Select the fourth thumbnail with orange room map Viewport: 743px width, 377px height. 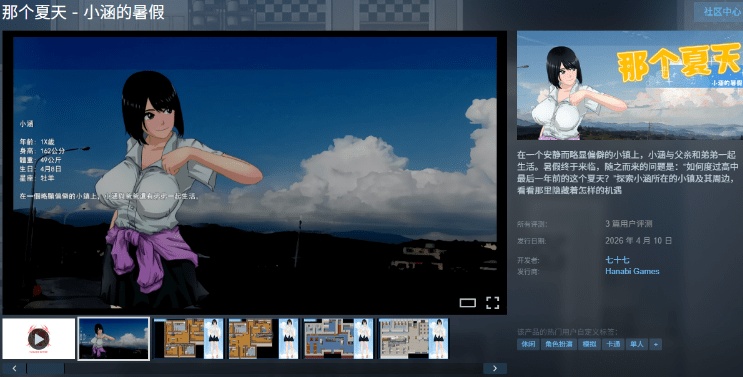pos(263,339)
